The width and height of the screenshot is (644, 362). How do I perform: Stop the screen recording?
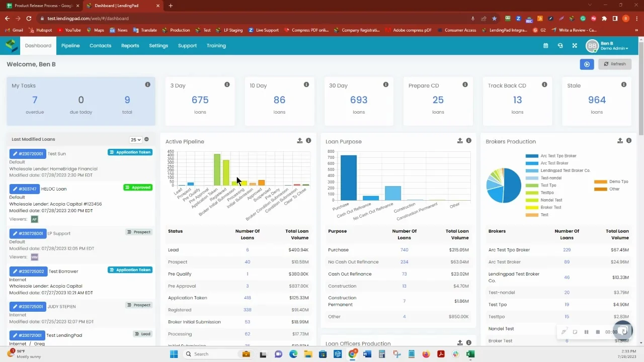click(598, 332)
